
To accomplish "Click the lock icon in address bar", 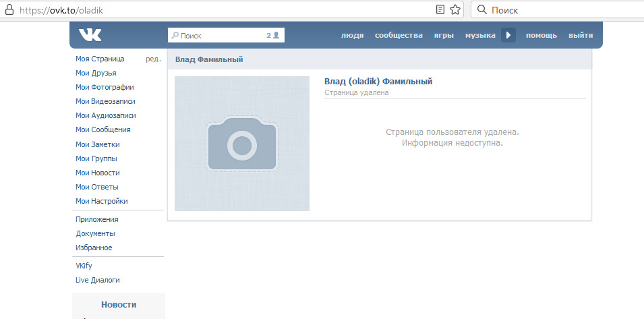I will [9, 9].
